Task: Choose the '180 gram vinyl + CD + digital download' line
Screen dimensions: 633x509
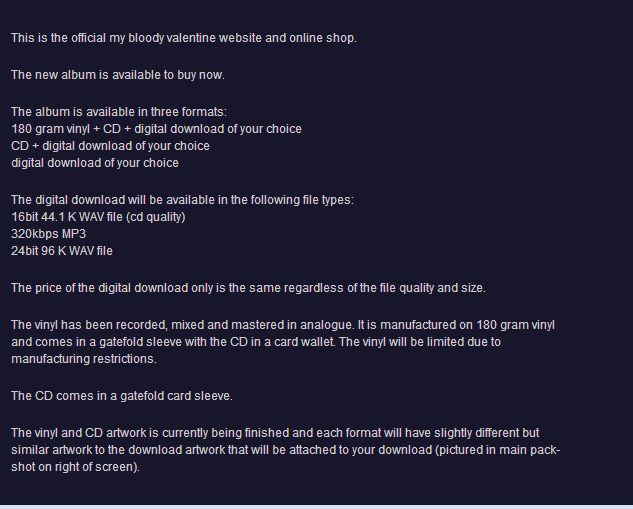Action: (156, 129)
